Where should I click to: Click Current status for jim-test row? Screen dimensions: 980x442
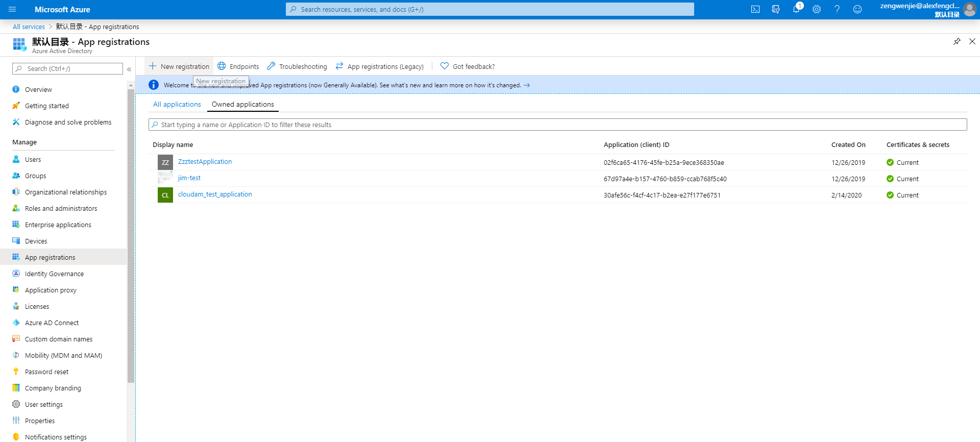(902, 179)
